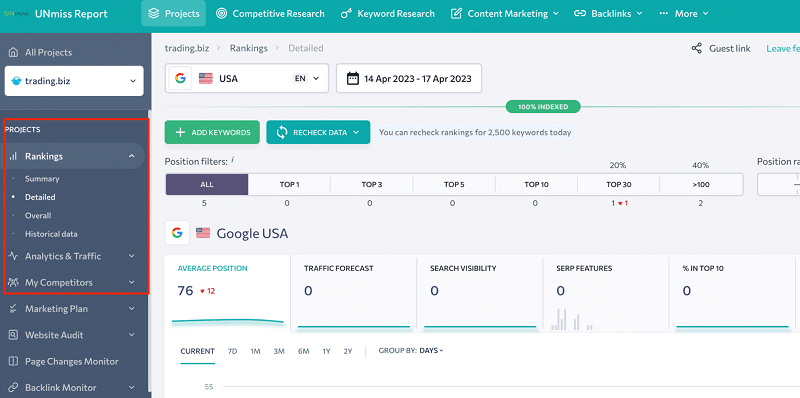
Task: Open the Summary rankings page
Action: [42, 179]
